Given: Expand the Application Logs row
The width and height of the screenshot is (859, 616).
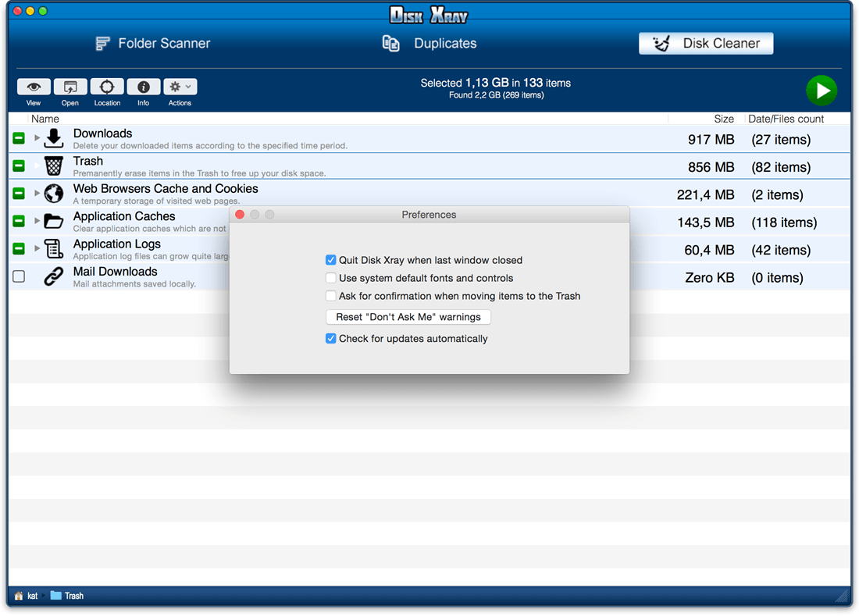Looking at the screenshot, I should tap(37, 248).
